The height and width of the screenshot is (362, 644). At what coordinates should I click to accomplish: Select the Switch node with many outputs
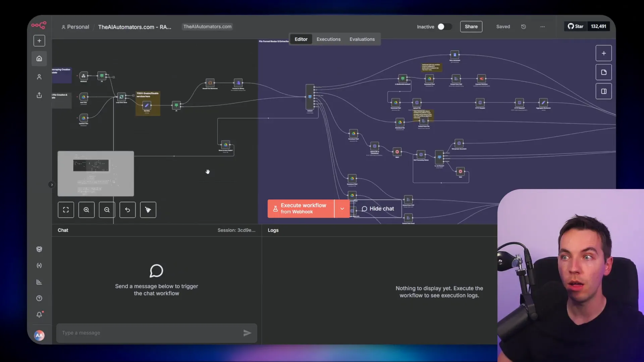tap(310, 97)
